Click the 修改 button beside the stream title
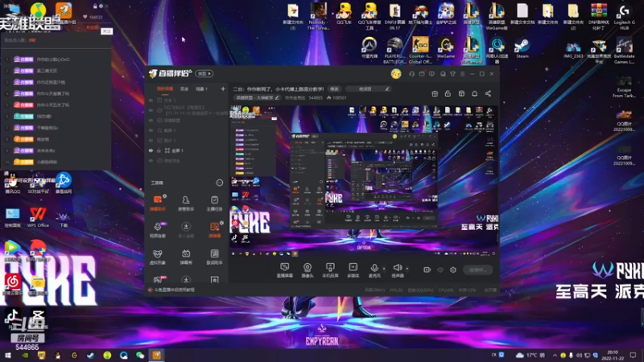644x362 pixels. [335, 88]
